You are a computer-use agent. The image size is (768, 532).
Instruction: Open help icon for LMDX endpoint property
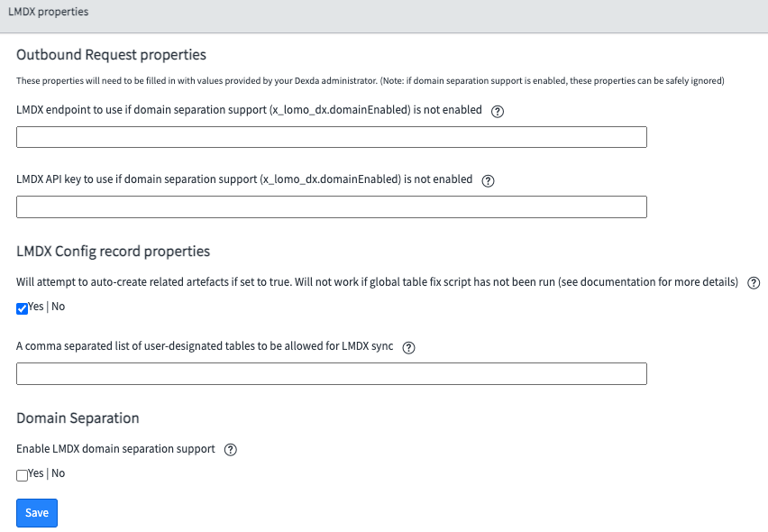click(498, 111)
